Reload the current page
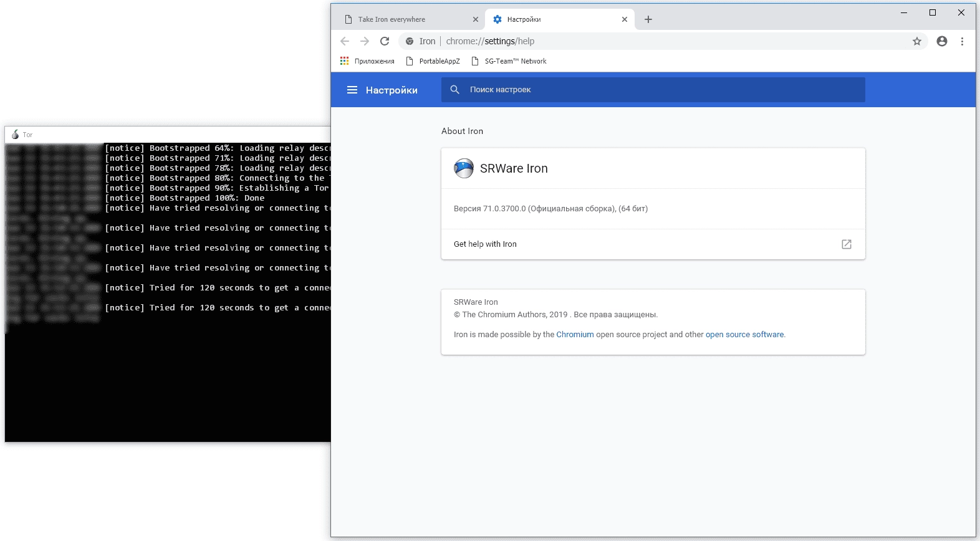Screen dimensions: 980x541 [385, 41]
